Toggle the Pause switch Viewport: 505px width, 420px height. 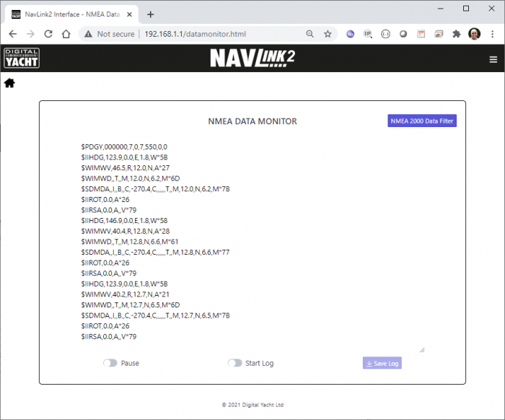tap(110, 363)
